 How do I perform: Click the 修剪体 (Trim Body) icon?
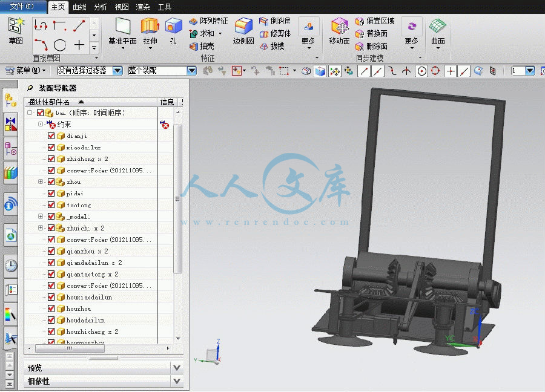click(x=264, y=34)
